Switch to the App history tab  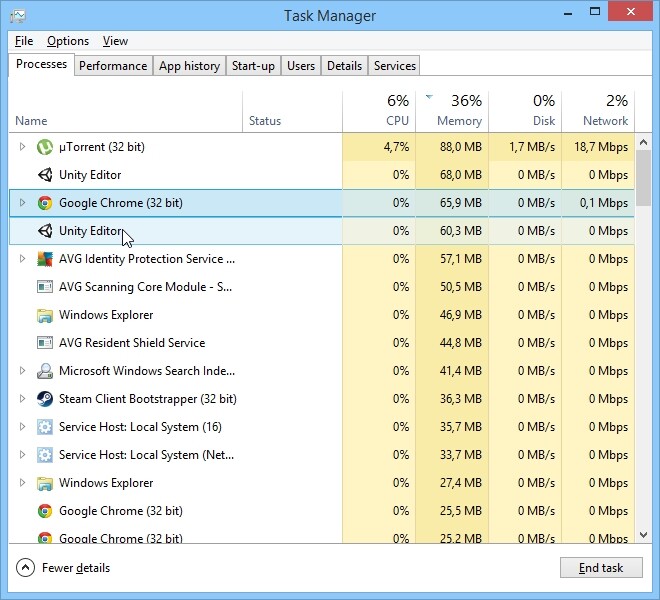point(189,66)
